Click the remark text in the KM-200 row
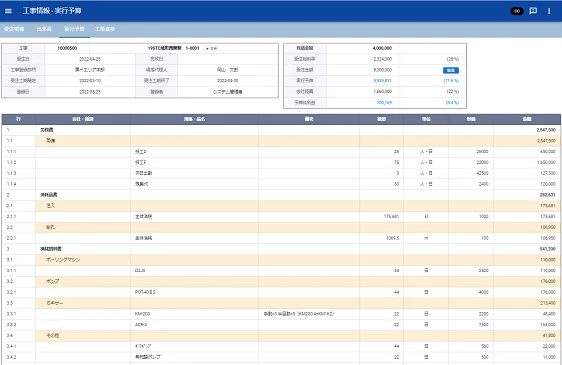Screen dimensions: 562x365 (x=299, y=314)
